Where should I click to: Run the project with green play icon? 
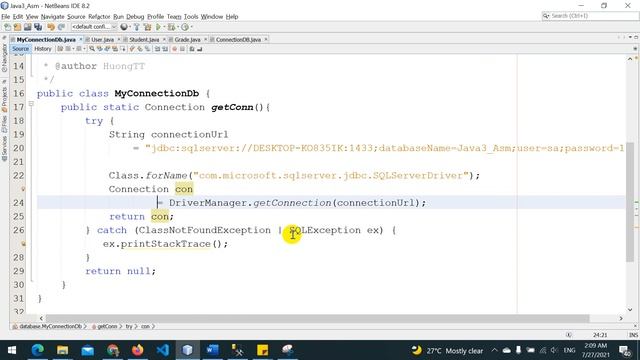tap(158, 27)
